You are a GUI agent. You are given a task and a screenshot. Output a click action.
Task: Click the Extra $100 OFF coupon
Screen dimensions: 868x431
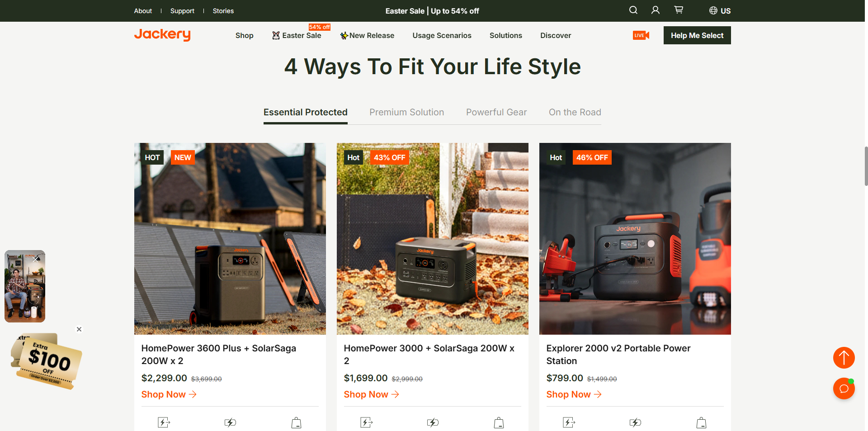point(47,361)
